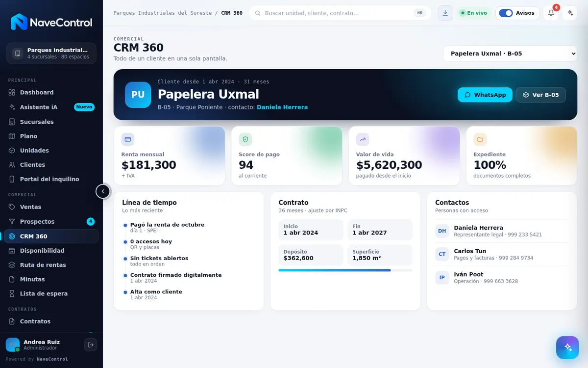Click the Expediente folder icon
Image resolution: width=588 pixels, height=368 pixels.
click(480, 139)
